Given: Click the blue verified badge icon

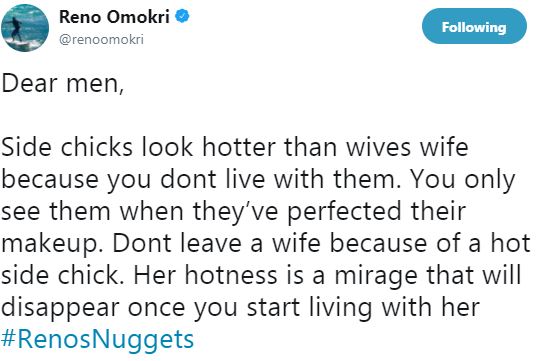Looking at the screenshot, I should click(x=182, y=16).
